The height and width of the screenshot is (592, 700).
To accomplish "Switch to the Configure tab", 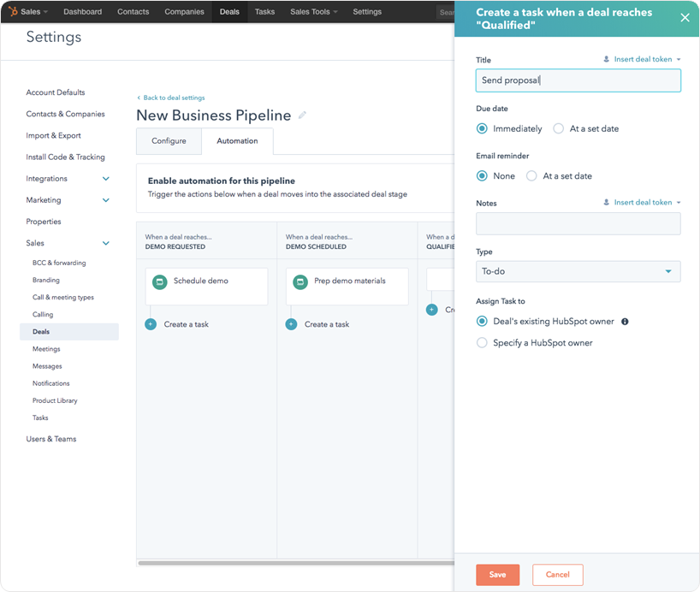I will point(169,141).
